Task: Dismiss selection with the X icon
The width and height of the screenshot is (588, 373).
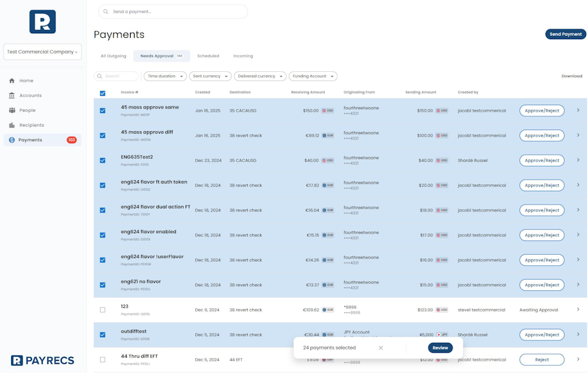Action: (381, 348)
